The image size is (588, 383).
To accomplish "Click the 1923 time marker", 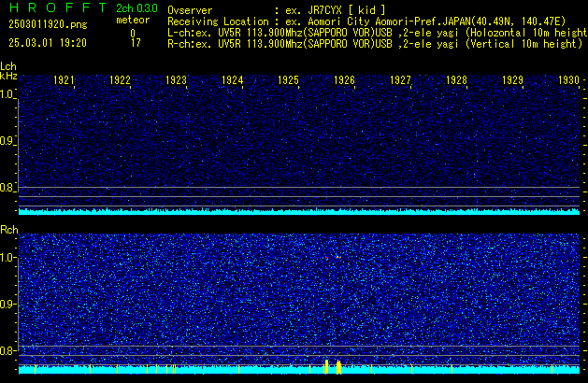I will pyautogui.click(x=176, y=80).
